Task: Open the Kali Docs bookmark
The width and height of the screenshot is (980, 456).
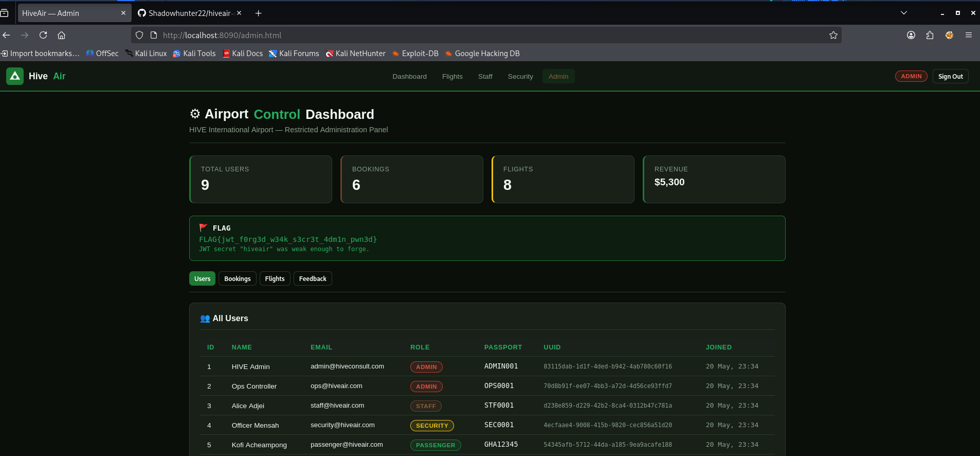Action: (x=243, y=54)
